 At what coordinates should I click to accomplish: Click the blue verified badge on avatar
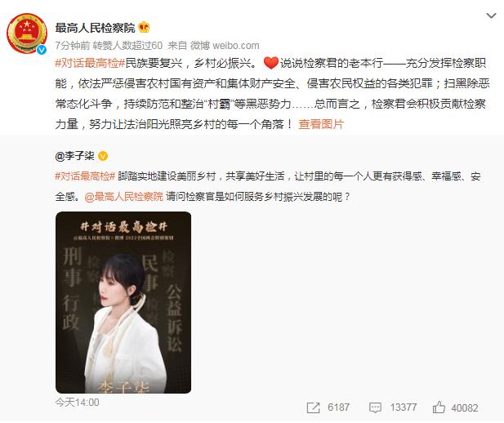[x=42, y=50]
